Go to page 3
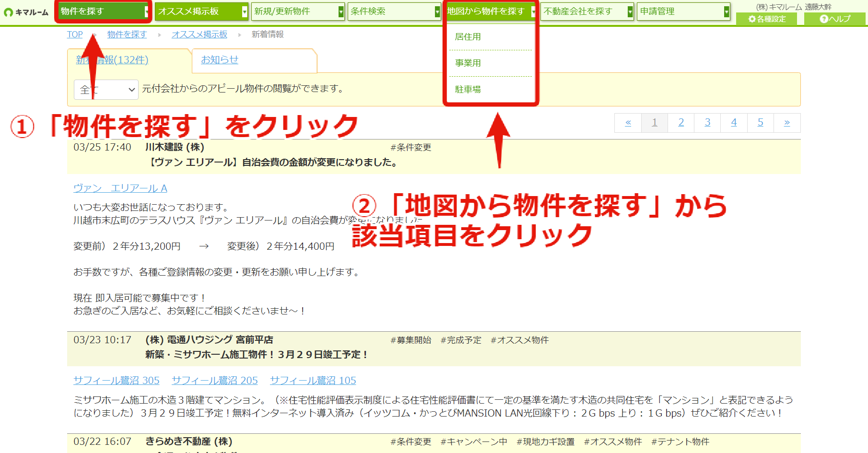This screenshot has width=868, height=453. (707, 123)
